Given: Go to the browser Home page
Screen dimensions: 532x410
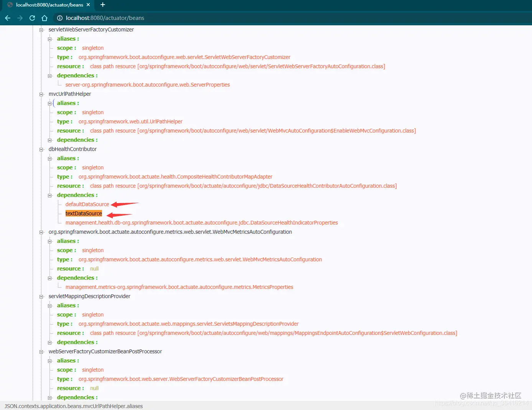Looking at the screenshot, I should [44, 18].
